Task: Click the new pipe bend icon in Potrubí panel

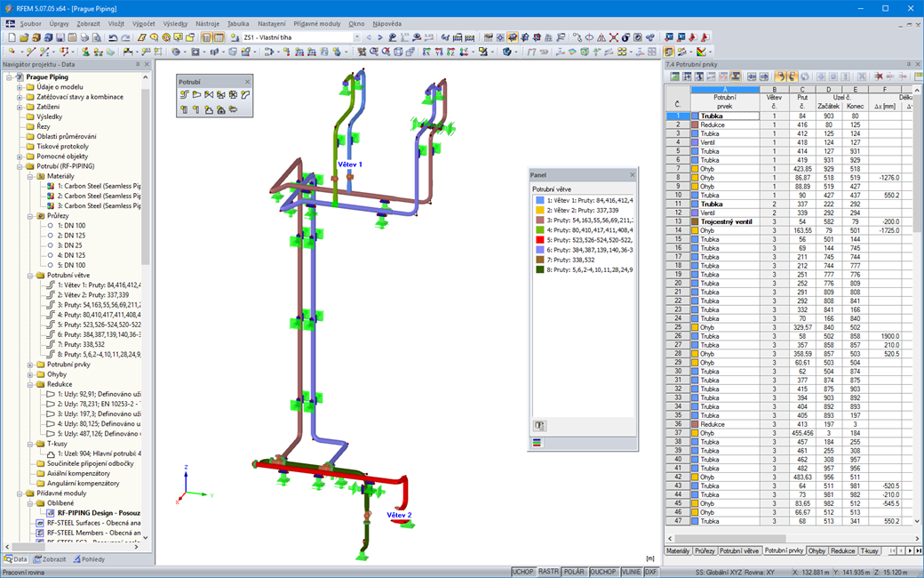Action: point(245,94)
